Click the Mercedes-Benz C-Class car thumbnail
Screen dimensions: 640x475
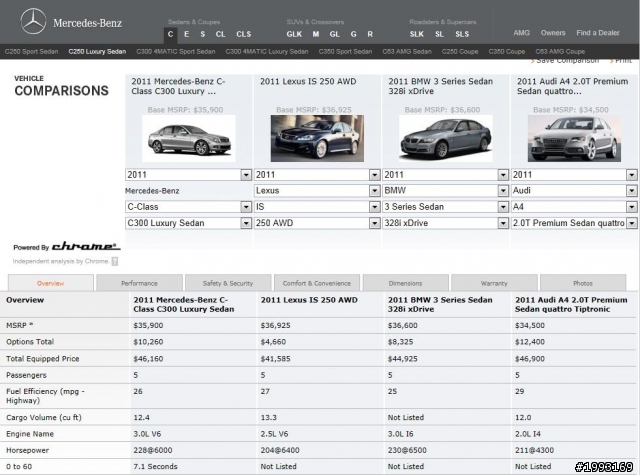pos(189,139)
